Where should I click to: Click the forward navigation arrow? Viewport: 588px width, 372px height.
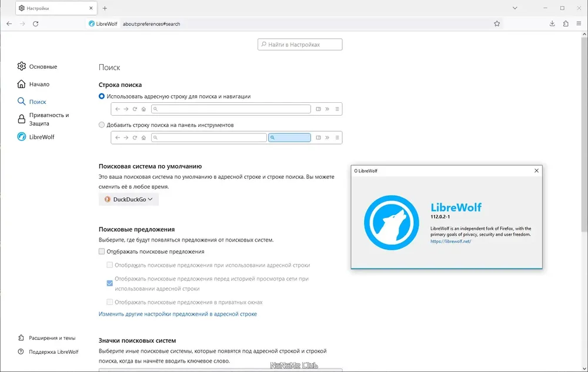tap(22, 24)
